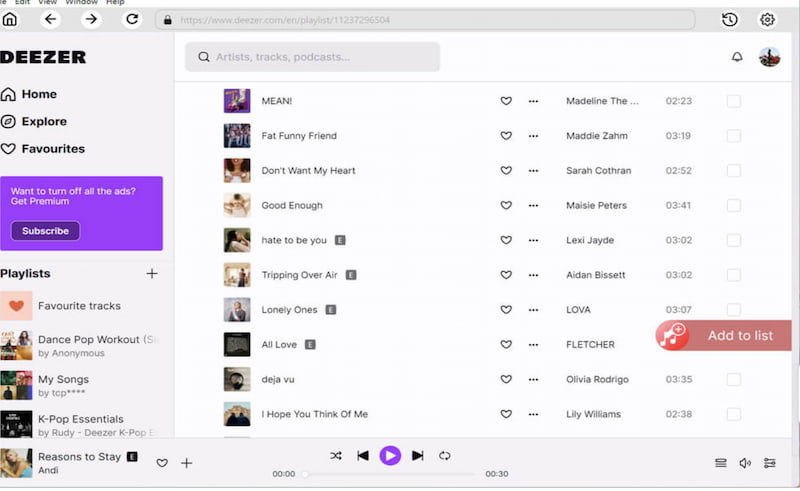The height and width of the screenshot is (491, 800).
Task: Select the I Hope You Think Of Me checkbox
Action: pyautogui.click(x=733, y=414)
